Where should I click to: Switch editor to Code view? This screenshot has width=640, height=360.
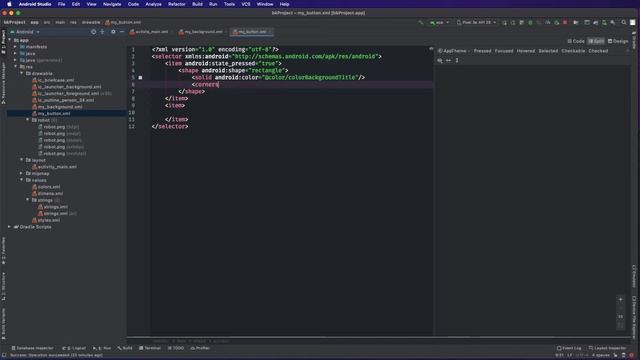(576, 41)
